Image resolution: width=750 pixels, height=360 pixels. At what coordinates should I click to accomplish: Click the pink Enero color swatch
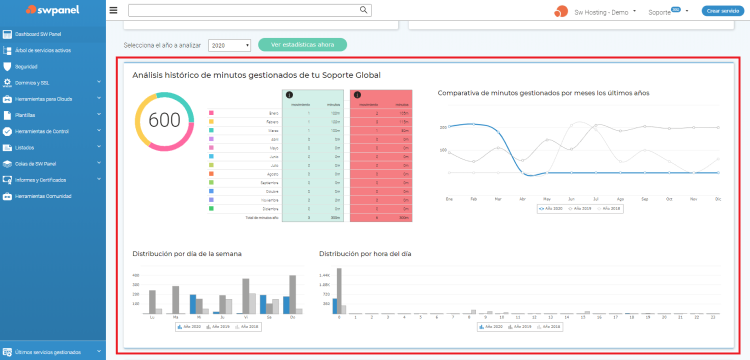(x=211, y=113)
